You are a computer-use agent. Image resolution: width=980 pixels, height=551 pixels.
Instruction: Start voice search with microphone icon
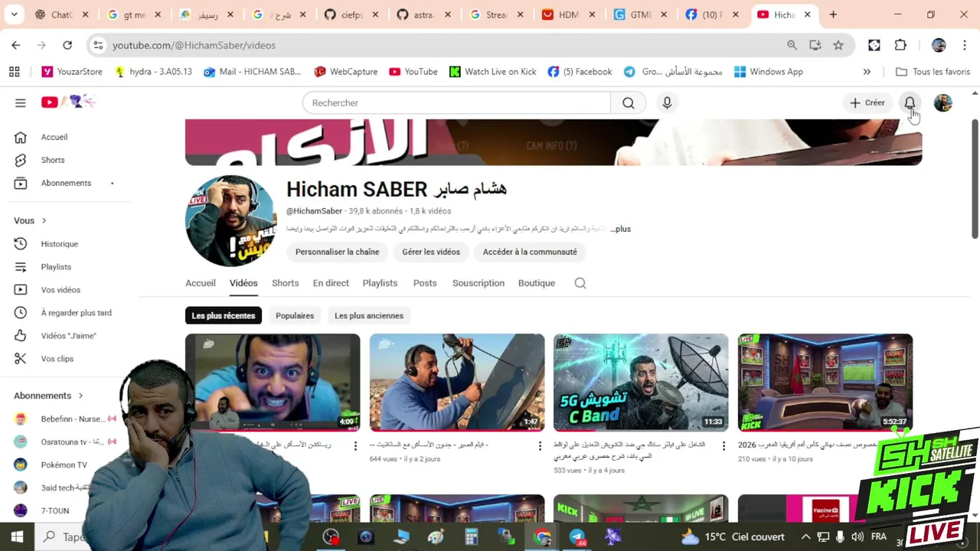coord(667,103)
